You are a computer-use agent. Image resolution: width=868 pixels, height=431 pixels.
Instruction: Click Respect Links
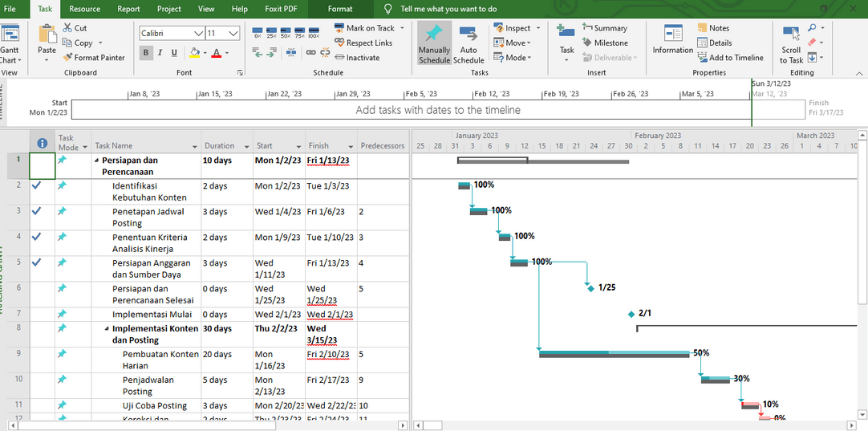[363, 43]
